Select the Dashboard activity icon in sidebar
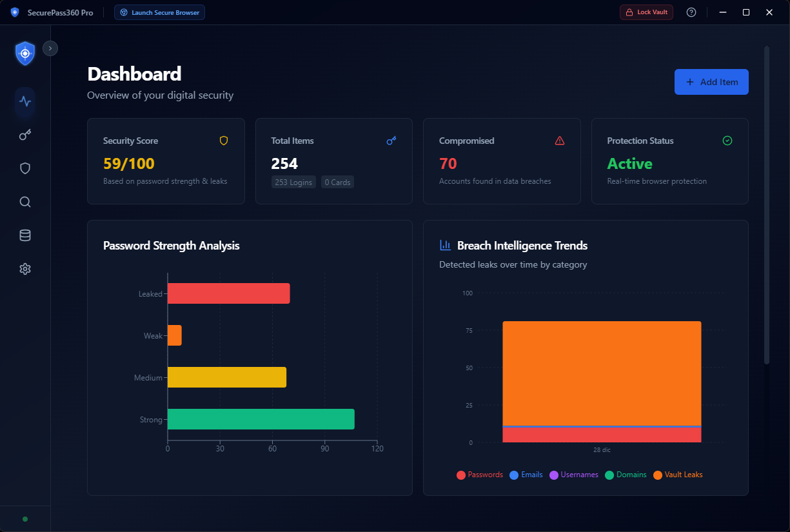 click(25, 101)
